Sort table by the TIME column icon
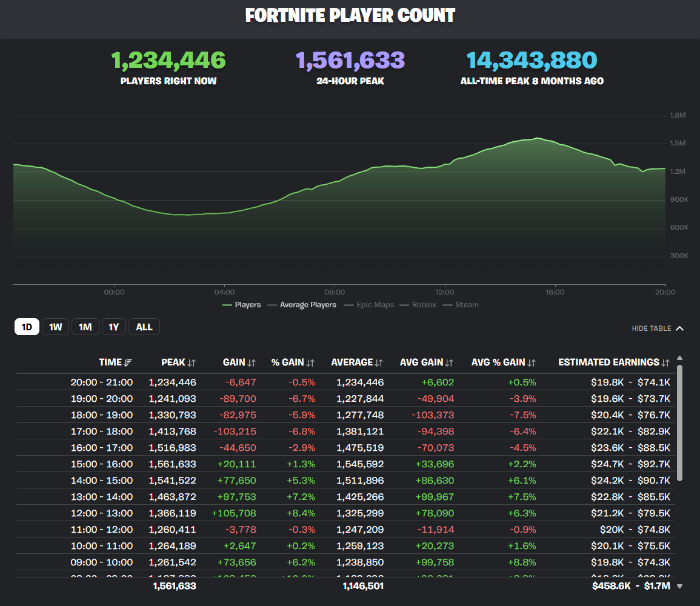 point(128,363)
